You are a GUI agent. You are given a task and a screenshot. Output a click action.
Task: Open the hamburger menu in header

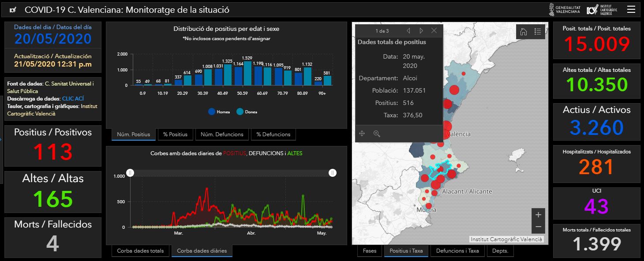click(x=631, y=9)
